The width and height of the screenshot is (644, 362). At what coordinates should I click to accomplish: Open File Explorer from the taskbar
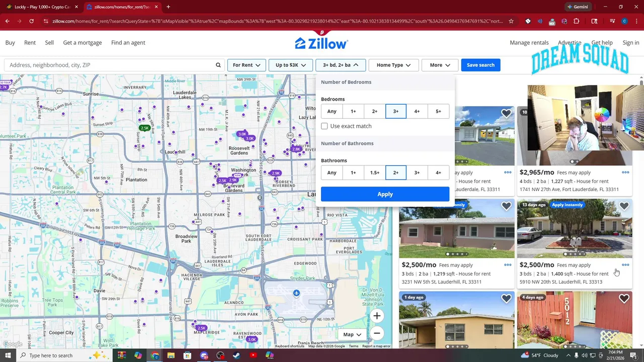[x=171, y=355]
